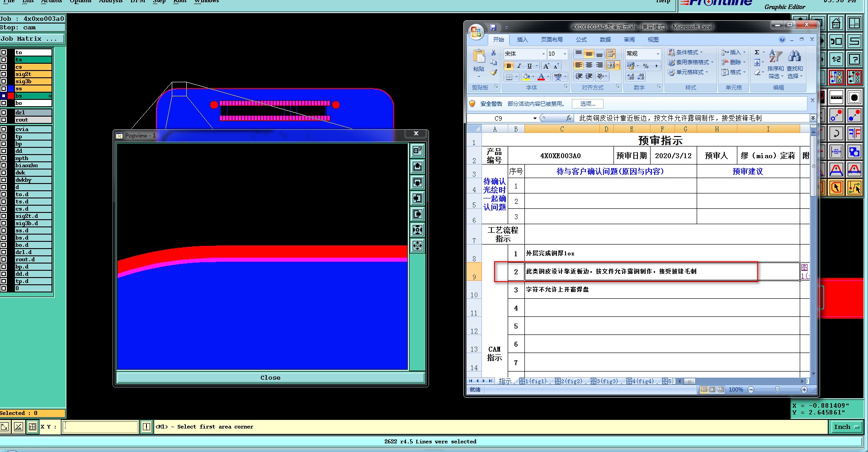
Task: Click pan-left icon in Popview window
Action: pos(418,198)
